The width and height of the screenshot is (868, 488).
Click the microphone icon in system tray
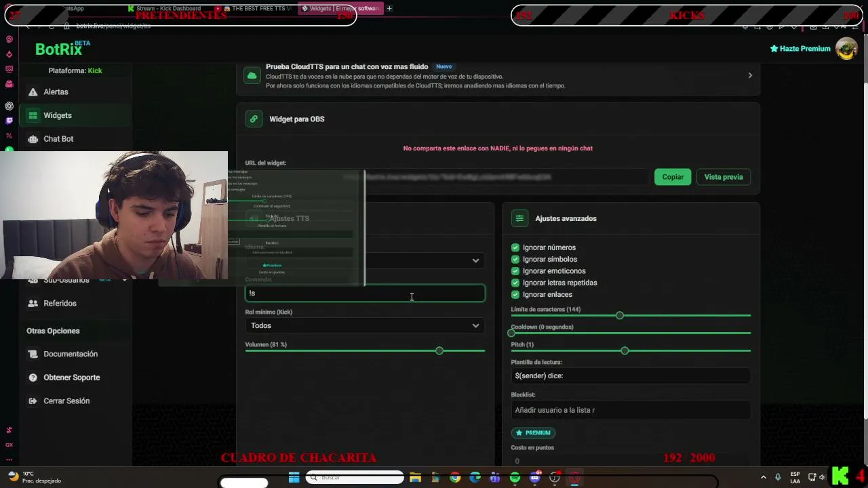pyautogui.click(x=778, y=477)
